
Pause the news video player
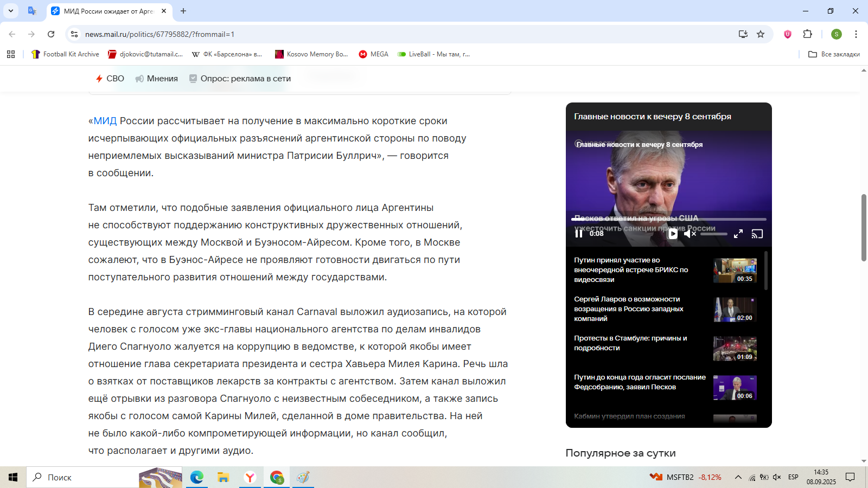coord(579,234)
